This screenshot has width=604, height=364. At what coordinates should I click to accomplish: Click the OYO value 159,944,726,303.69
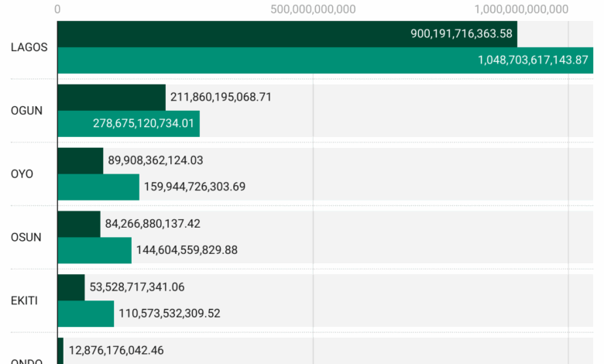click(x=194, y=187)
